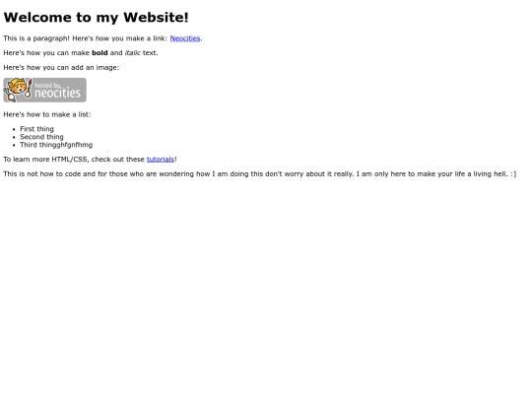The width and height of the screenshot is (532, 399).
Task: Click the bullet before 'First thing'
Action: [14, 129]
